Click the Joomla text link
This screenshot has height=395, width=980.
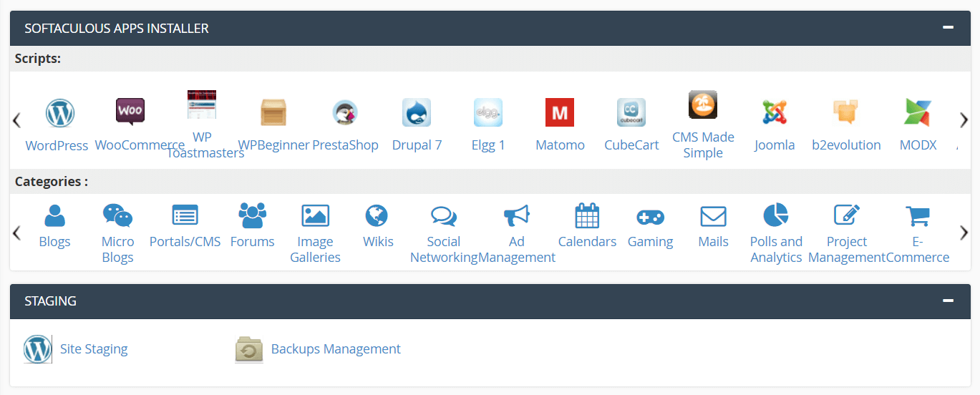pyautogui.click(x=775, y=145)
